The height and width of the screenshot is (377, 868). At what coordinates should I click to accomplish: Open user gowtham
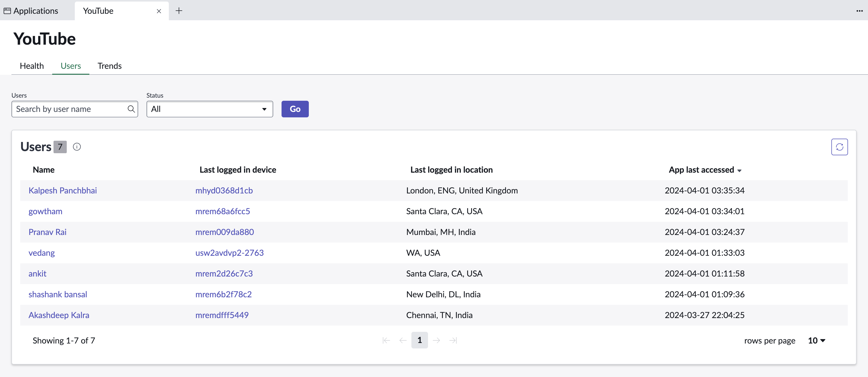45,211
